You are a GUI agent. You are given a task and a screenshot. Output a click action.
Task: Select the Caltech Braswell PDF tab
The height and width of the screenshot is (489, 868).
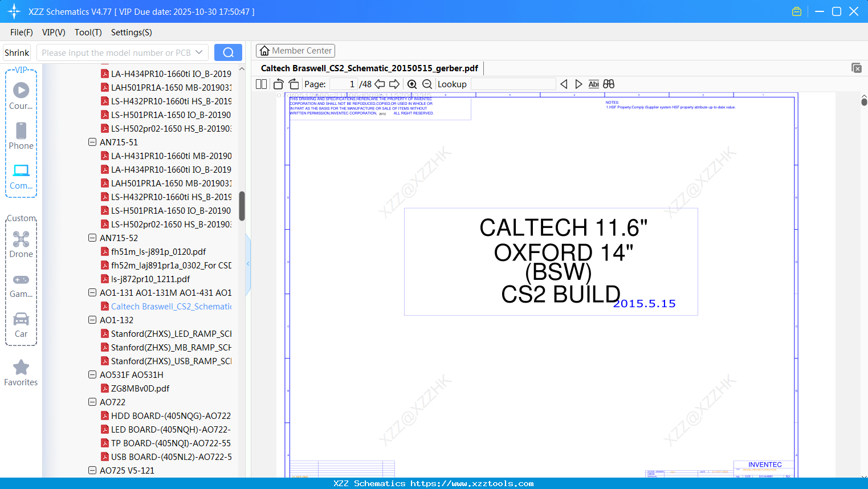tap(369, 68)
